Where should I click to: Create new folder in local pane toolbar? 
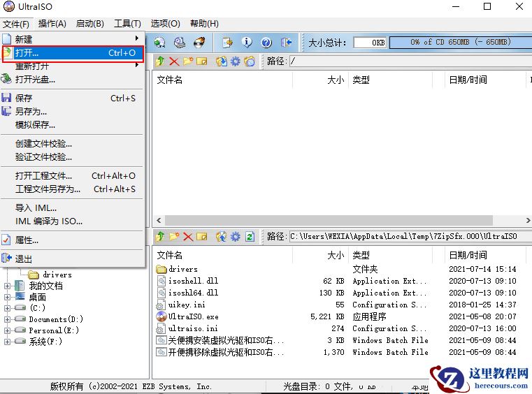coord(174,236)
